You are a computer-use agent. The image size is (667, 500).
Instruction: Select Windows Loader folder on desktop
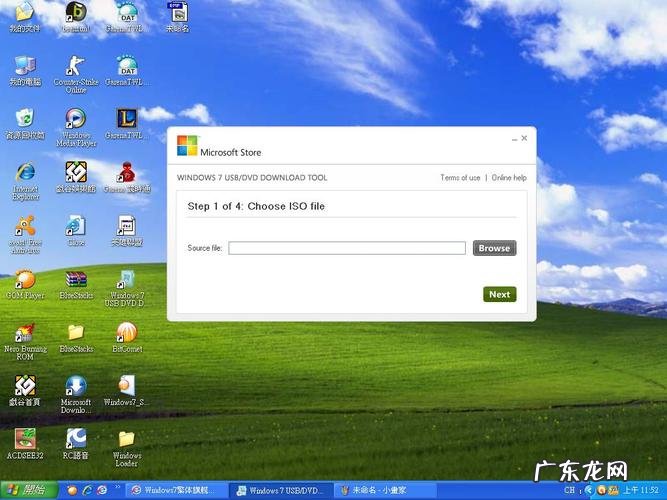point(126,439)
